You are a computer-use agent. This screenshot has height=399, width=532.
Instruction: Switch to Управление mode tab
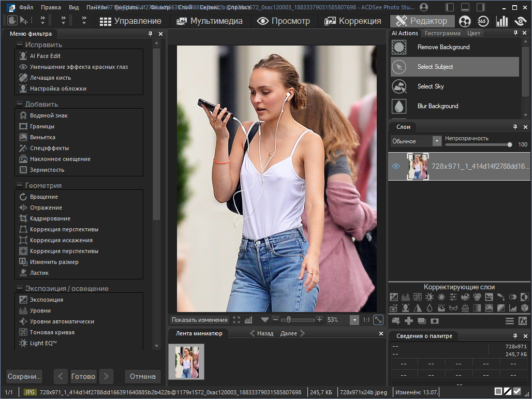[130, 21]
